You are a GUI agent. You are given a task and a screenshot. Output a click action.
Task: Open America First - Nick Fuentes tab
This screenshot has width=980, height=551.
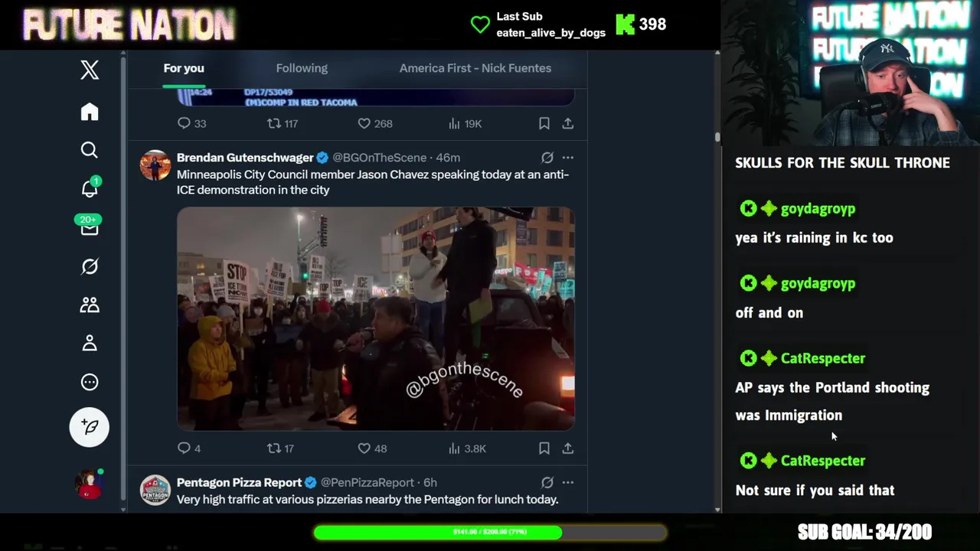tap(475, 68)
